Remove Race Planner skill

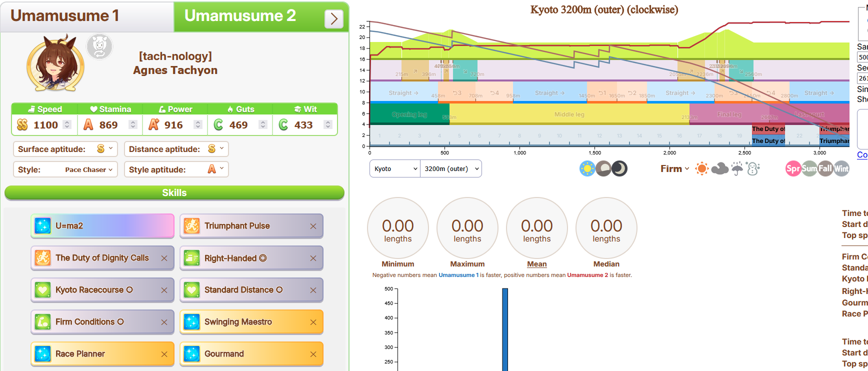point(164,354)
